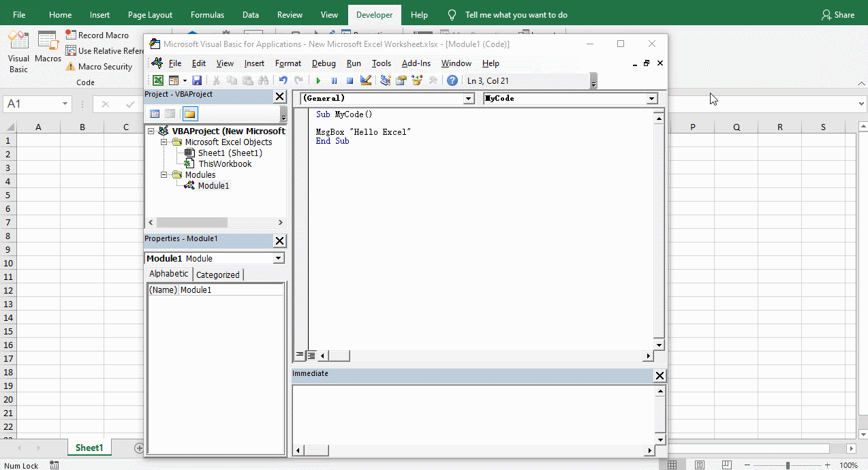Viewport: 868px width, 470px height.
Task: Click the Toolbox icon in VBA toolbar
Action: pyautogui.click(x=433, y=80)
